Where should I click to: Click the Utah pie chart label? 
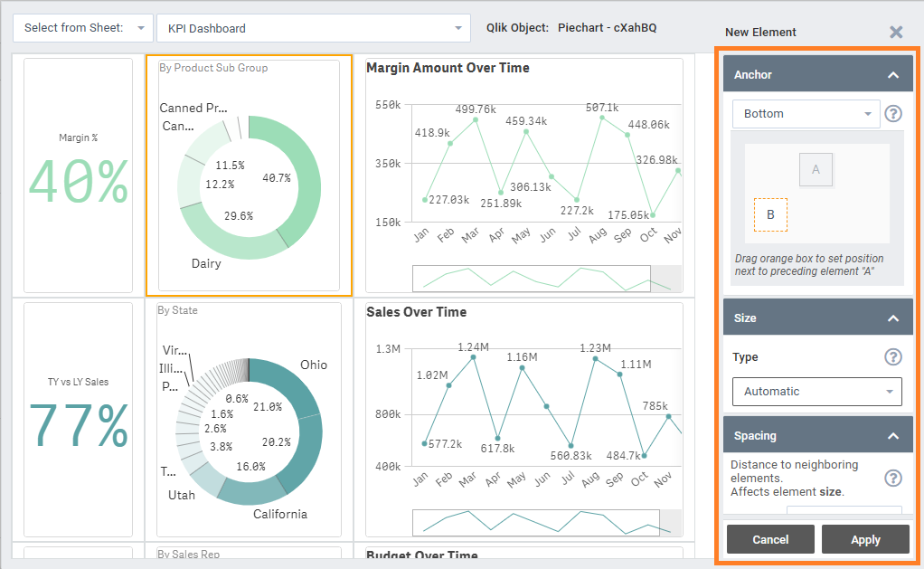182,496
